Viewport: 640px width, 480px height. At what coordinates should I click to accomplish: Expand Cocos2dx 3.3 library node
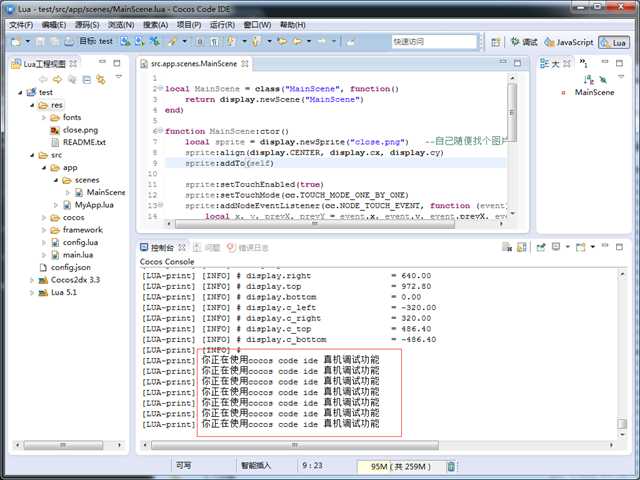(32, 280)
